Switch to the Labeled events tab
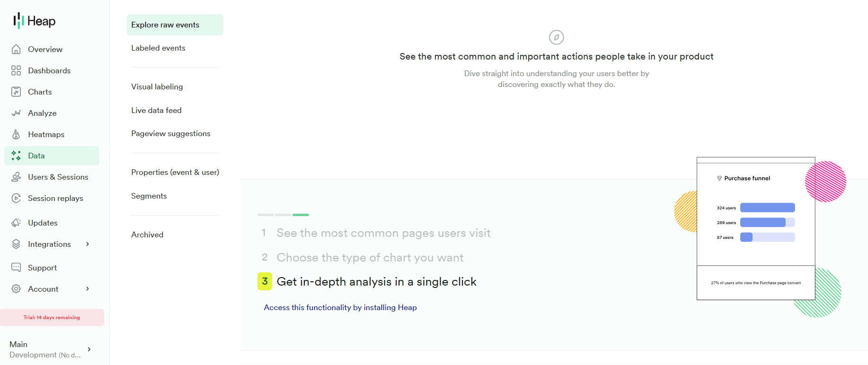868x365 pixels. (x=158, y=48)
